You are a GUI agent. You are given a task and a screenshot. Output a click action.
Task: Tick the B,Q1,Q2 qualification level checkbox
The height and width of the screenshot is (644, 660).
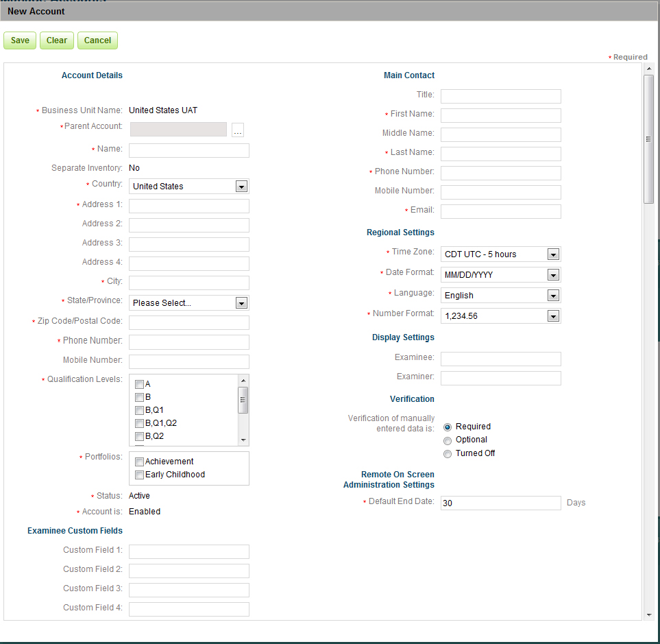click(140, 423)
